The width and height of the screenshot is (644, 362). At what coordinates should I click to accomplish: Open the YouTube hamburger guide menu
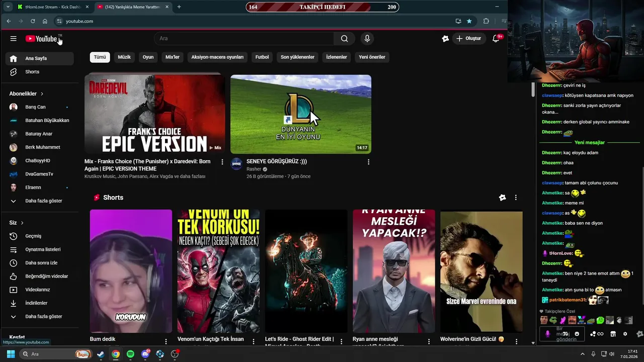[x=14, y=39]
